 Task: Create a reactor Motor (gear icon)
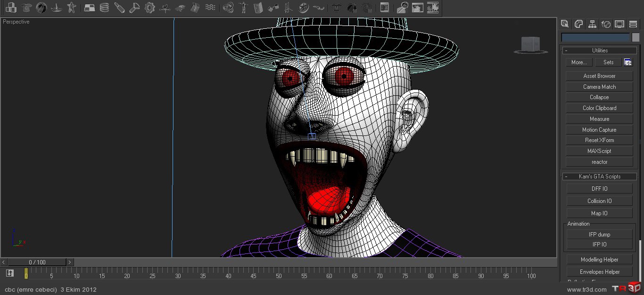pos(150,8)
